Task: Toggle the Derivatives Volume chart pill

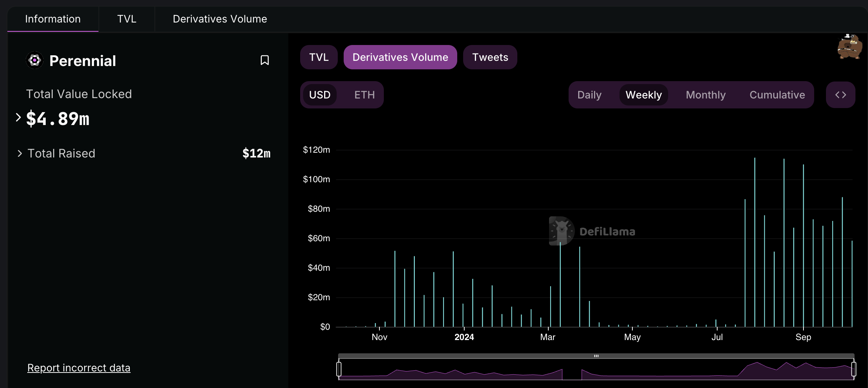Action: (400, 57)
